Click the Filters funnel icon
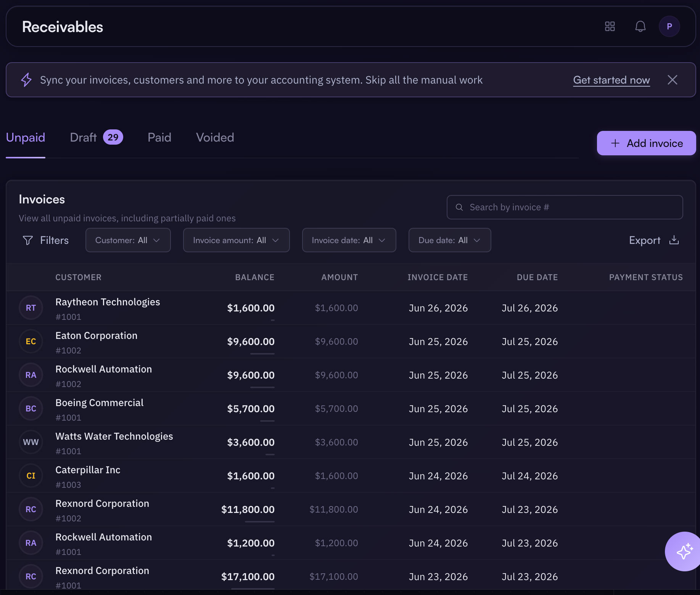 28,240
